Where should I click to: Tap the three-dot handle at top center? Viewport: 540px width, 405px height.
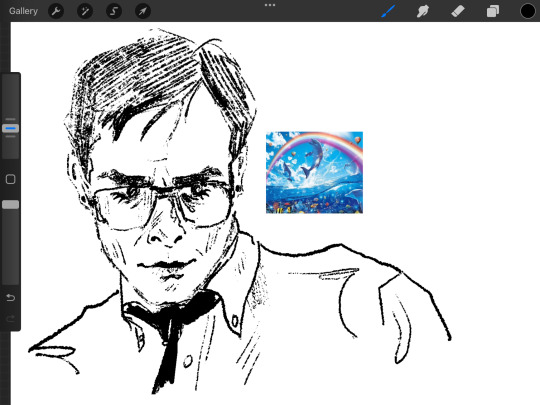point(270,5)
